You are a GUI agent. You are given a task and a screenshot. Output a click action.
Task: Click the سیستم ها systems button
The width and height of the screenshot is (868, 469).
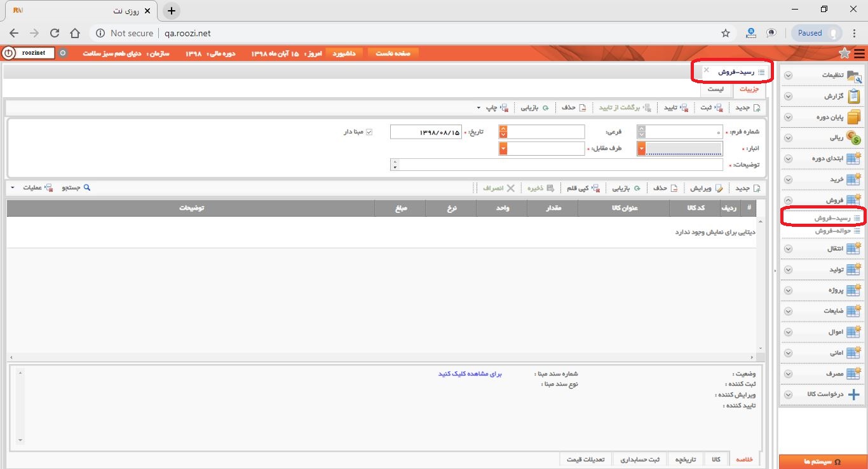tap(823, 461)
